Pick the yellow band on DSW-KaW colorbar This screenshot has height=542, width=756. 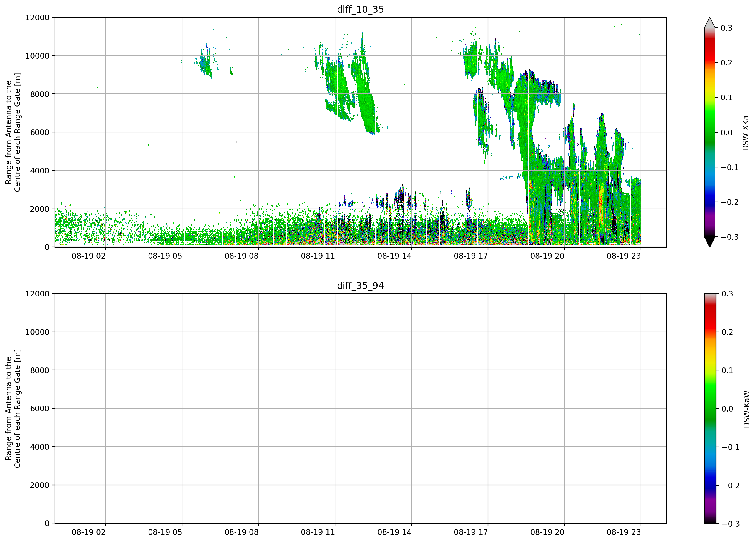coord(710,362)
